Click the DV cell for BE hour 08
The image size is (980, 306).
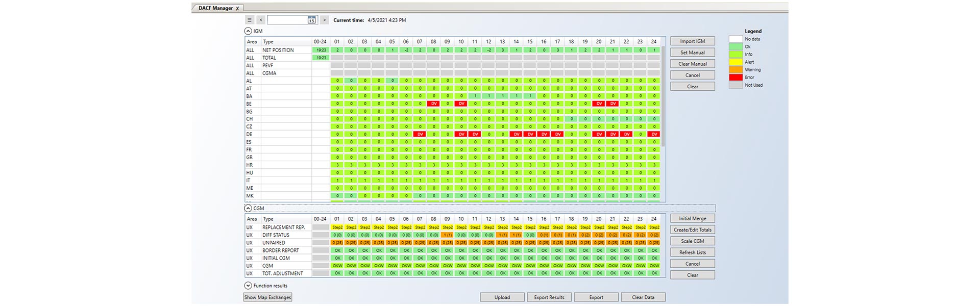(434, 104)
